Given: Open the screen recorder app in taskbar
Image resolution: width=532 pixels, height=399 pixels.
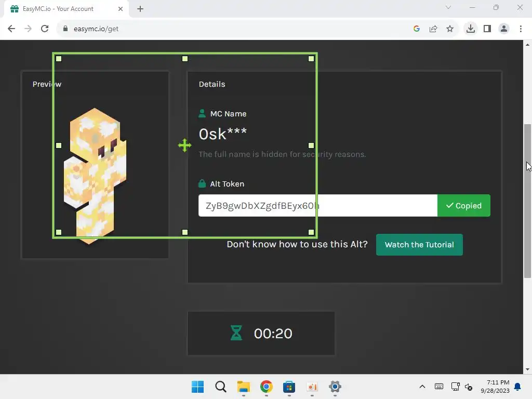Looking at the screenshot, I should [312, 387].
